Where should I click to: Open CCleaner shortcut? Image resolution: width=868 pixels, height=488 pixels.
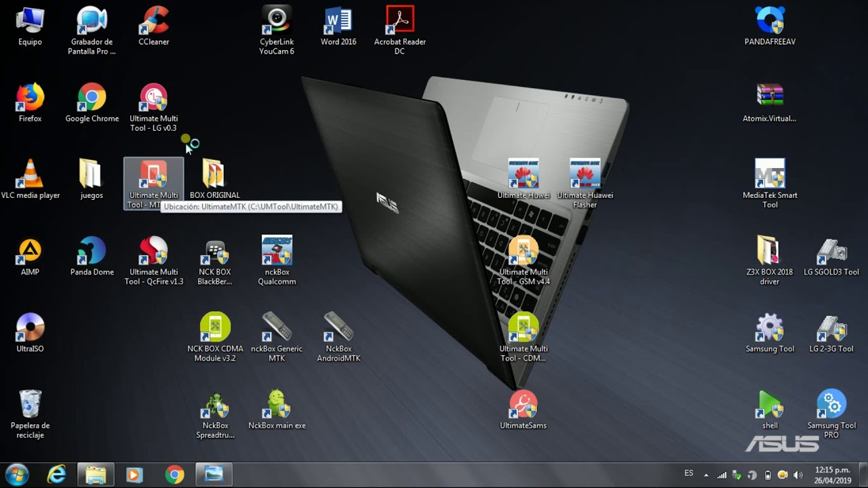pos(154,26)
